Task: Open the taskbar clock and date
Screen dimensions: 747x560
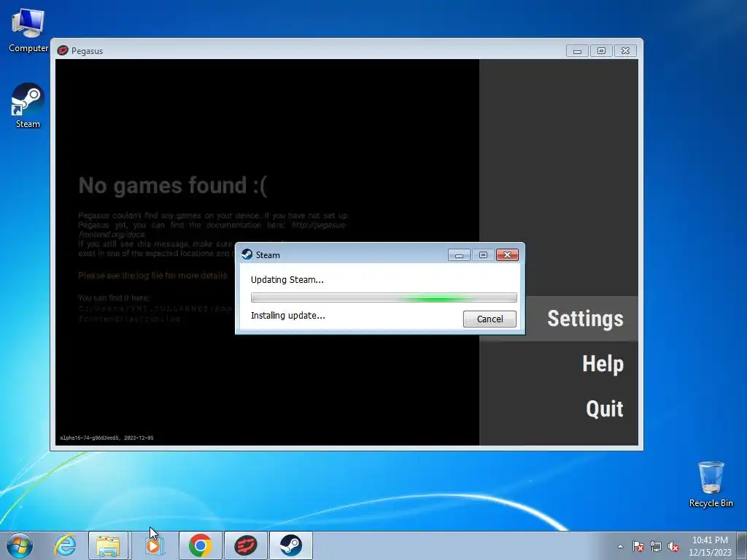Action: tap(710, 546)
